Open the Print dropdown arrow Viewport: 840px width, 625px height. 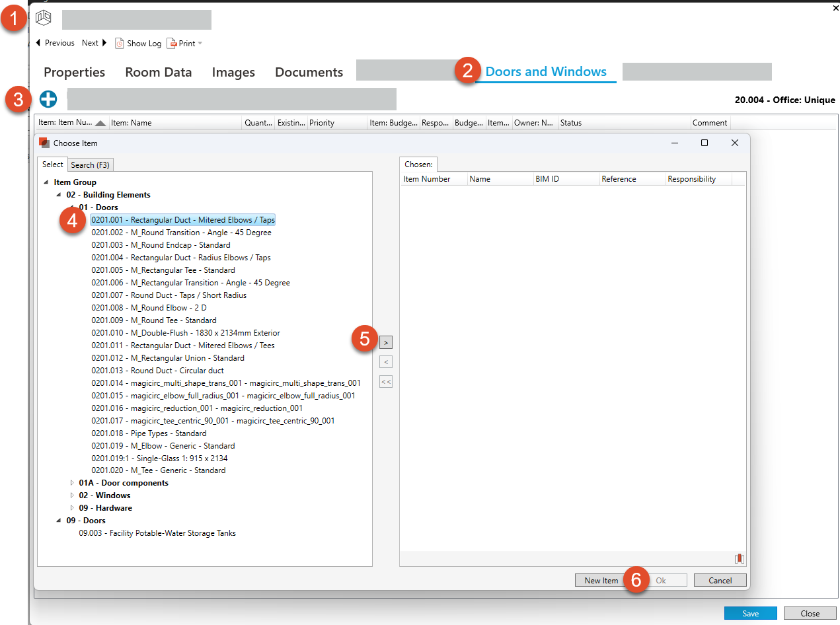click(200, 44)
